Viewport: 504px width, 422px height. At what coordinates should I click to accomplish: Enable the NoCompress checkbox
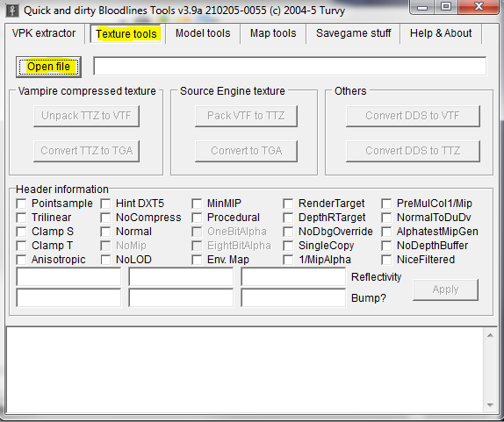pyautogui.click(x=105, y=218)
